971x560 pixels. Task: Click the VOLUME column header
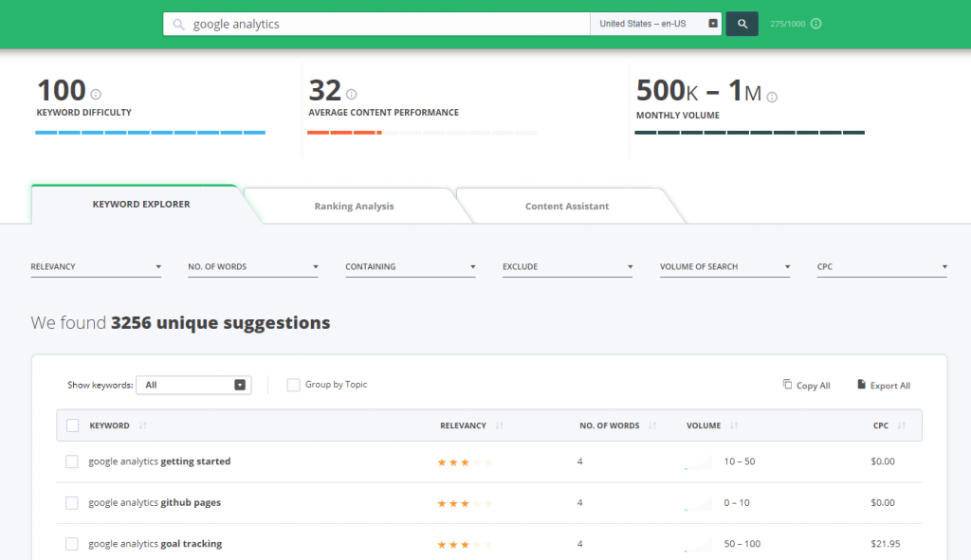point(704,425)
